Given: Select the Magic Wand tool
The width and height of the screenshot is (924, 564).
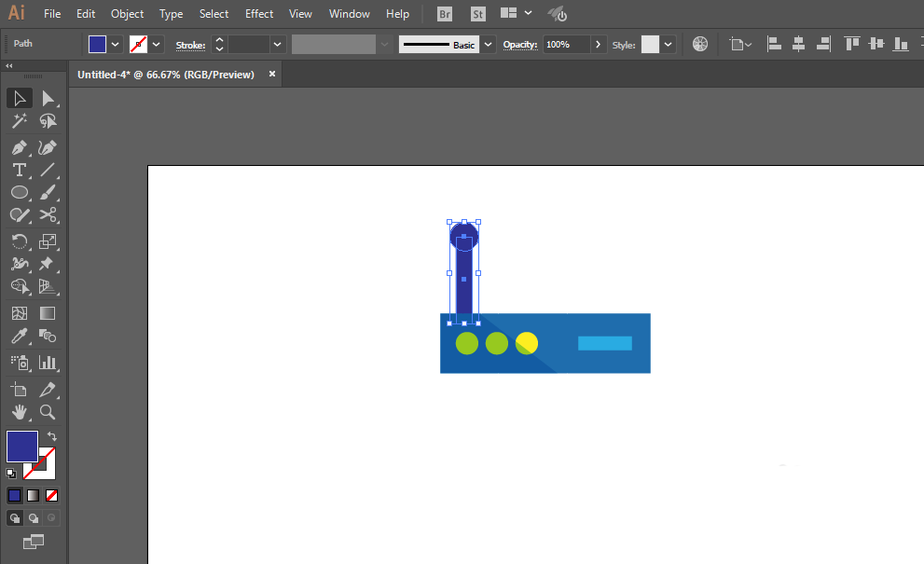Looking at the screenshot, I should point(19,121).
